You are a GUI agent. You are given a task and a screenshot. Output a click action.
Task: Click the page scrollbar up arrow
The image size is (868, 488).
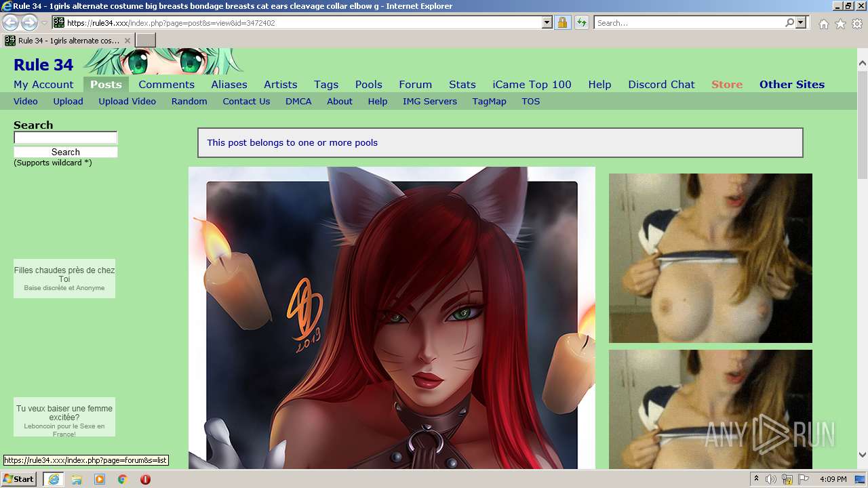(x=863, y=64)
